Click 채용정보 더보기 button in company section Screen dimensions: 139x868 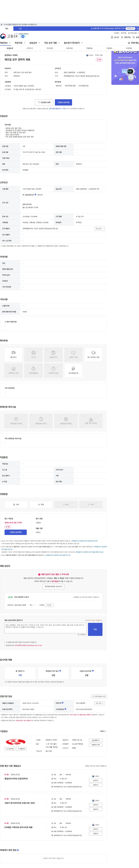pos(96,745)
